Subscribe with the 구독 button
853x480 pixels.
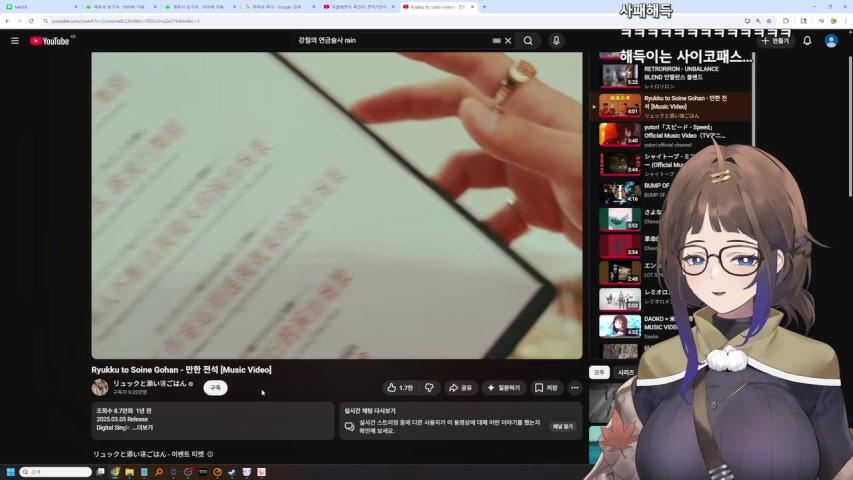click(x=215, y=388)
